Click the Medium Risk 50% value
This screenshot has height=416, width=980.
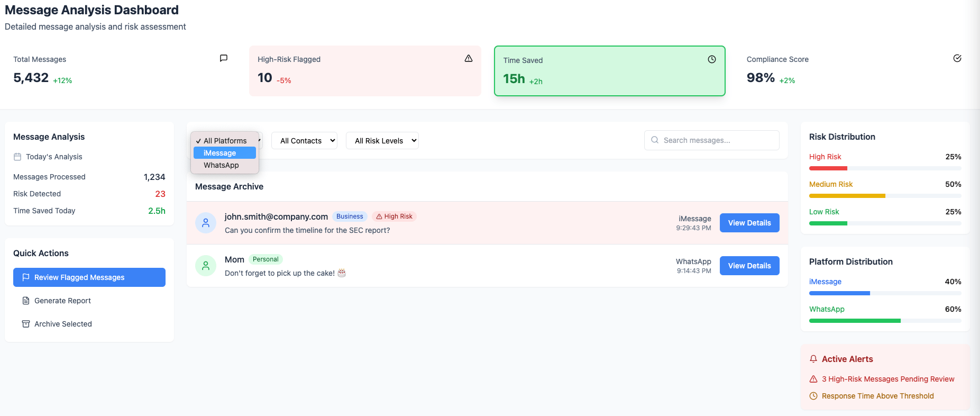[953, 184]
